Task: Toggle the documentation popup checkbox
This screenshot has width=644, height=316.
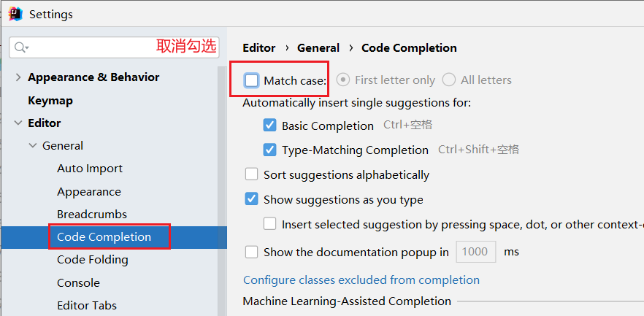Action: point(252,252)
